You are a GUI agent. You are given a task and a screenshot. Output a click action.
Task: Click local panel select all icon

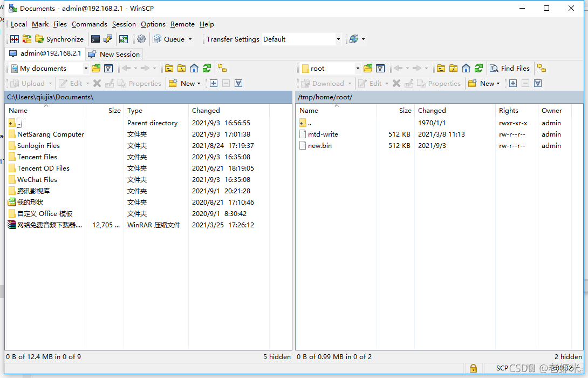pyautogui.click(x=238, y=83)
